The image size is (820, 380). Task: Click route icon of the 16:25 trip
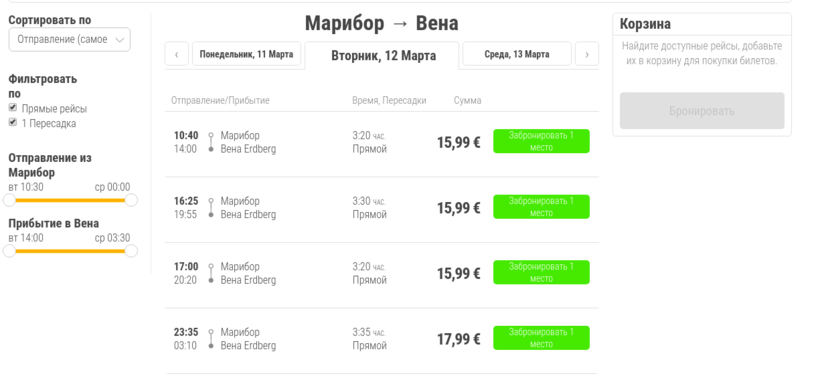click(211, 208)
